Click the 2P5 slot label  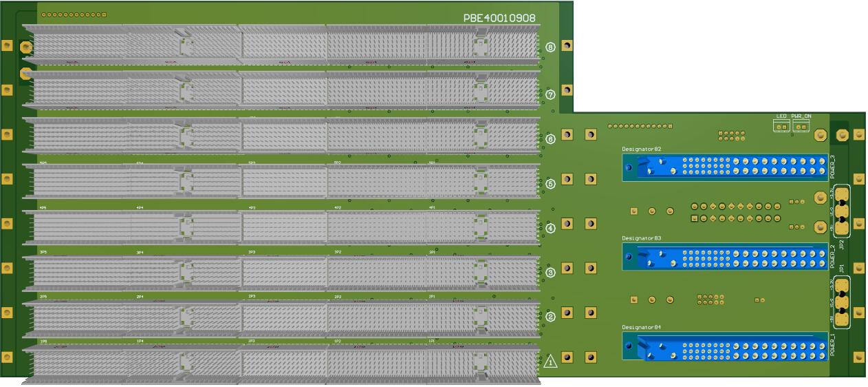click(x=43, y=297)
